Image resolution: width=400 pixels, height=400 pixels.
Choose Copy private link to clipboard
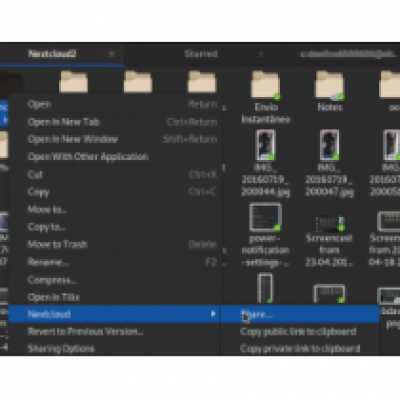(300, 349)
